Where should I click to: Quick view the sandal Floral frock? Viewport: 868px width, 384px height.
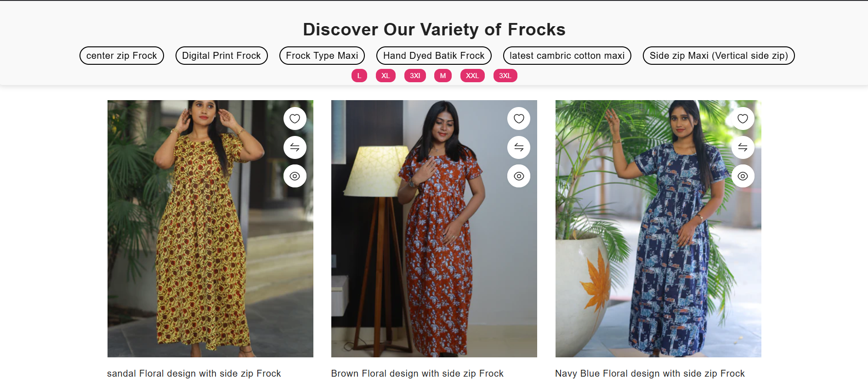pyautogui.click(x=295, y=176)
